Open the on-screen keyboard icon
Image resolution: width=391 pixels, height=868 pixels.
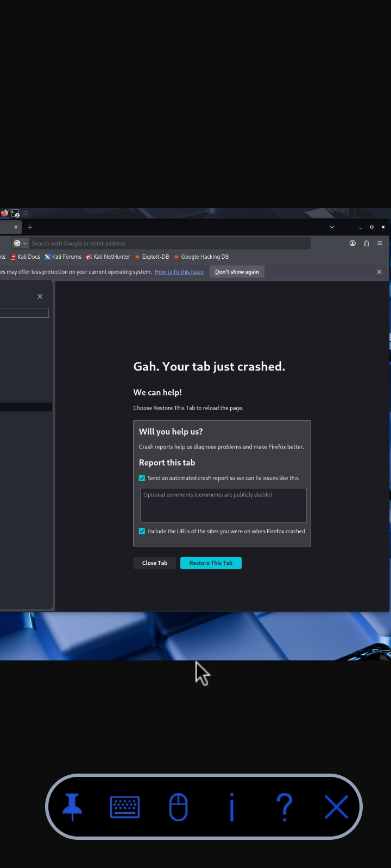125,807
